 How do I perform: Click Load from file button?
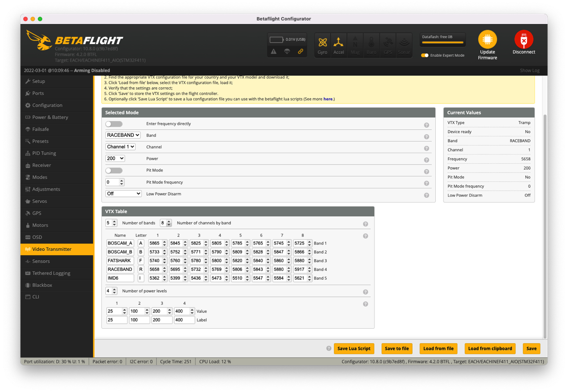click(438, 348)
